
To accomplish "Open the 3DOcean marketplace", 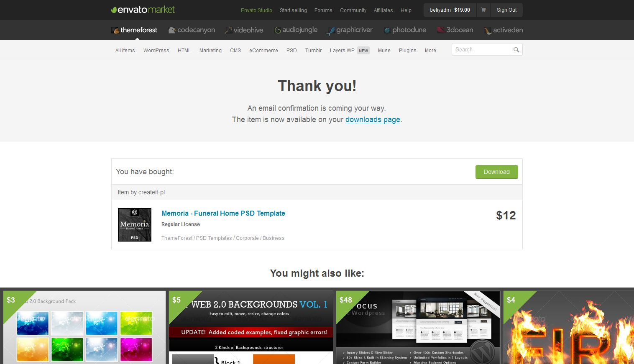I will pos(455,30).
